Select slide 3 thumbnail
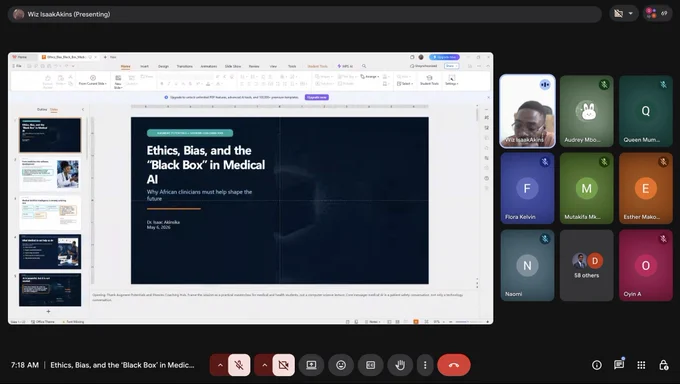The height and width of the screenshot is (384, 680). coord(50,213)
